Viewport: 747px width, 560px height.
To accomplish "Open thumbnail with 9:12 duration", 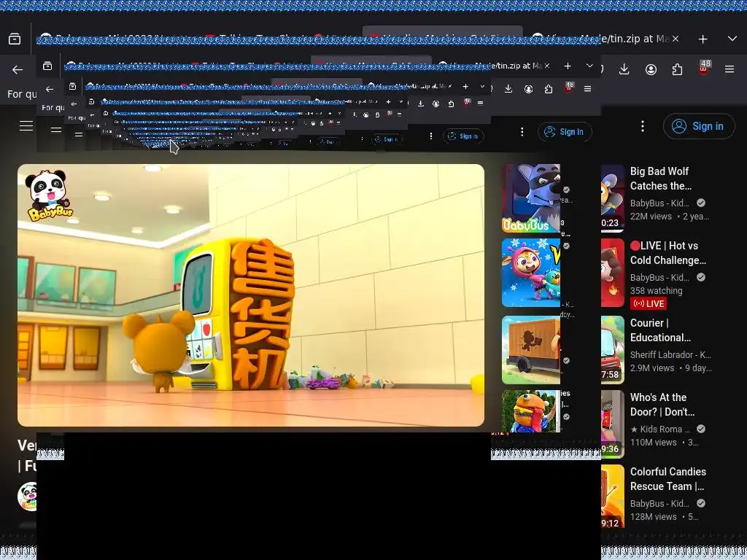I will point(613,496).
